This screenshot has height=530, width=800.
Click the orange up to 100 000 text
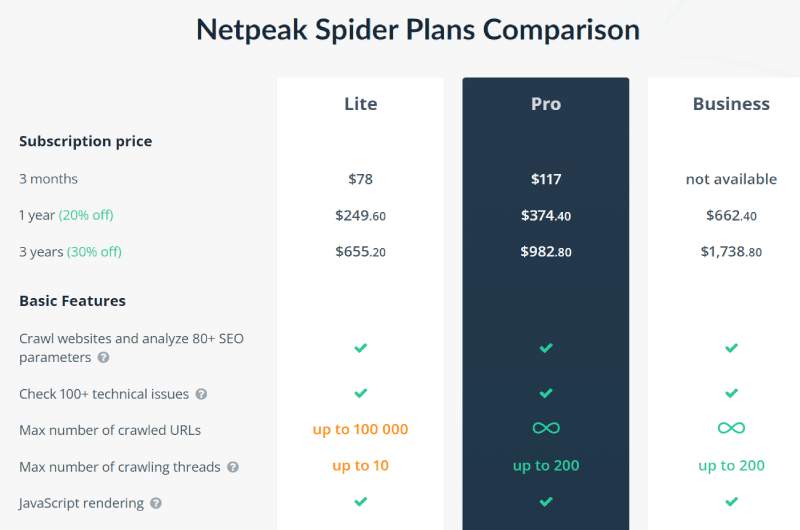pos(361,430)
